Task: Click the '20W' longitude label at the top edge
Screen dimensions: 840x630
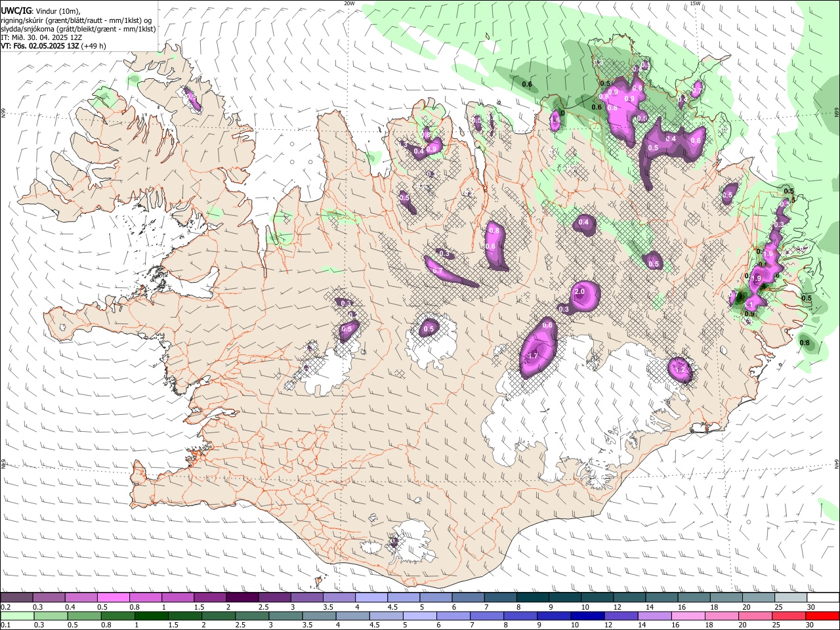Action: coord(349,3)
